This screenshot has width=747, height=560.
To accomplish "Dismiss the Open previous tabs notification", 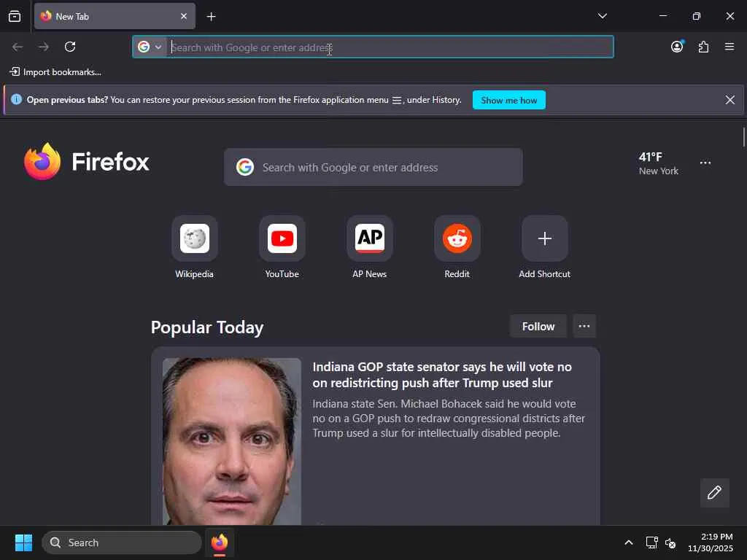I will [x=729, y=99].
